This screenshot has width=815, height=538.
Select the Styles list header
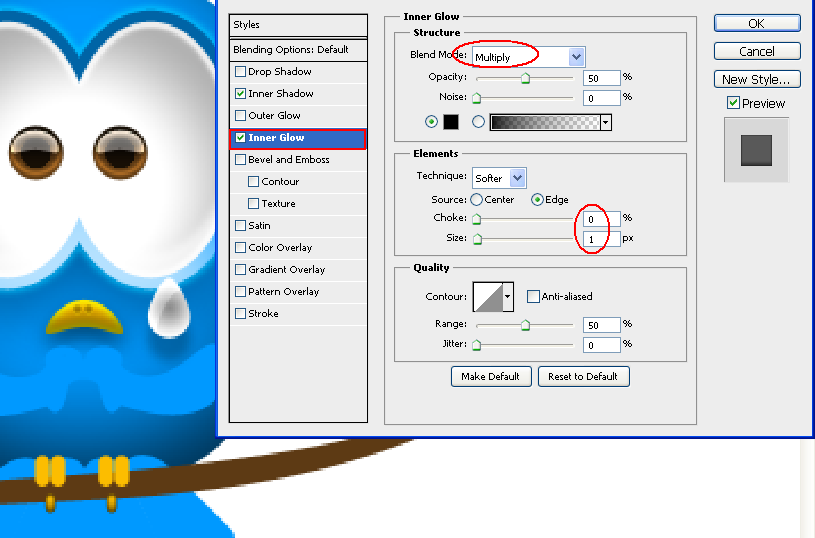pyautogui.click(x=298, y=25)
